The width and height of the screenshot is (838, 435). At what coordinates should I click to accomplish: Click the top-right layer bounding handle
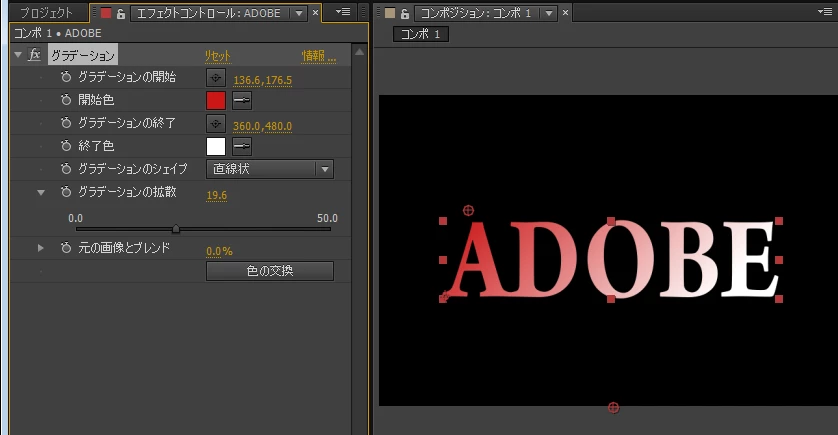coord(779,221)
